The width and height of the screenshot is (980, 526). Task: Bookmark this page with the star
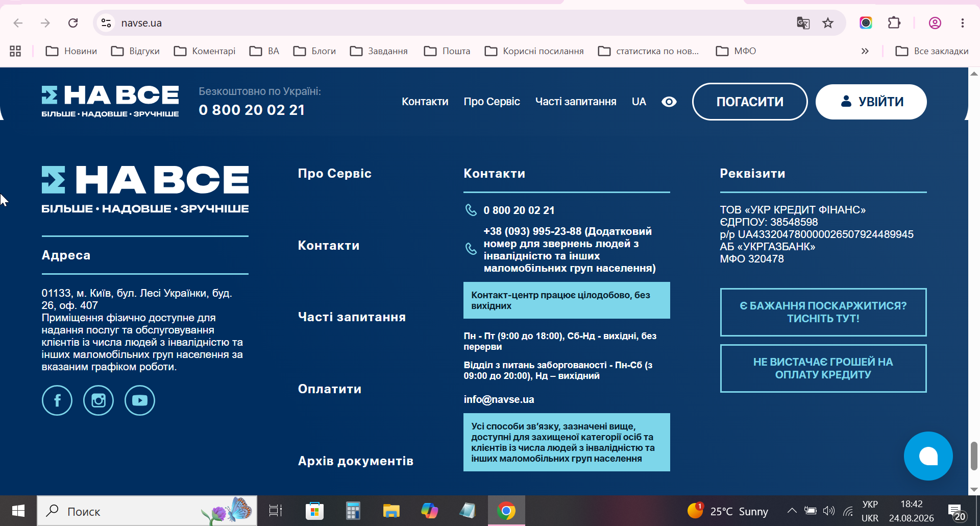click(828, 23)
